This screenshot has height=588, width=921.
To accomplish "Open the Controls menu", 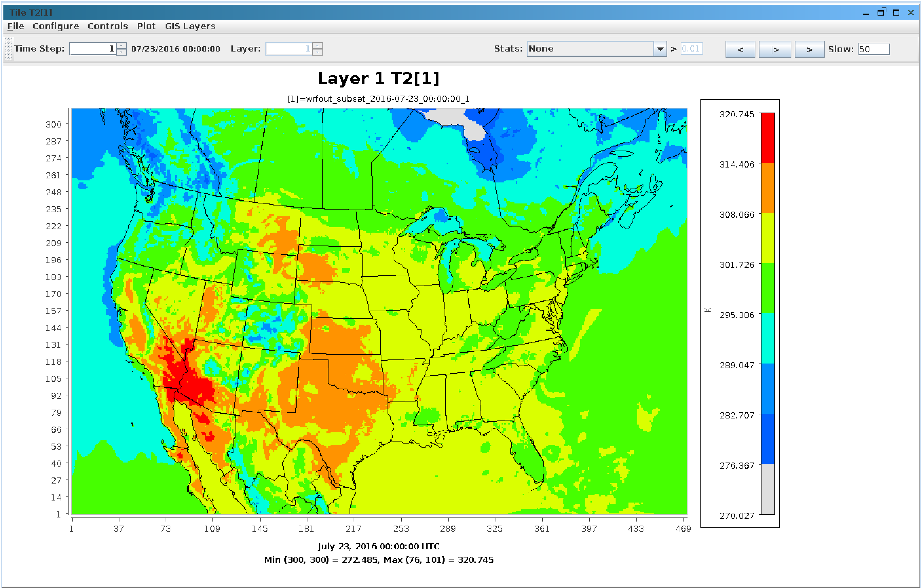I will click(x=108, y=26).
